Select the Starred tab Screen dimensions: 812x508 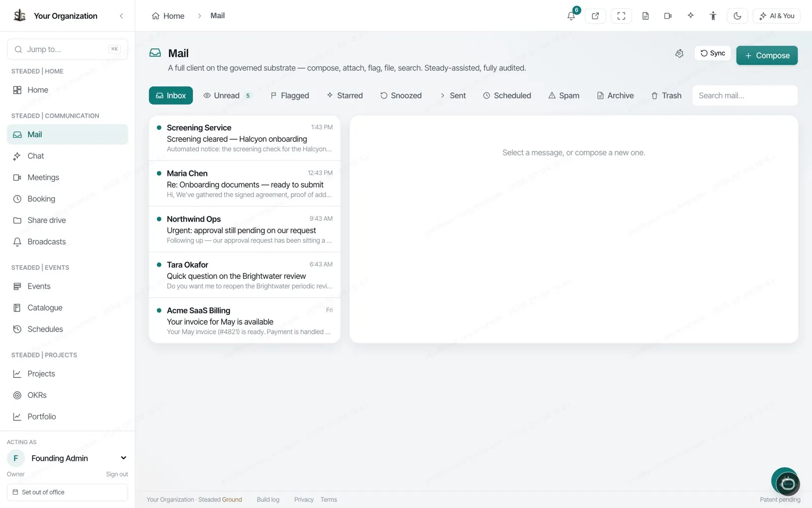(x=345, y=96)
